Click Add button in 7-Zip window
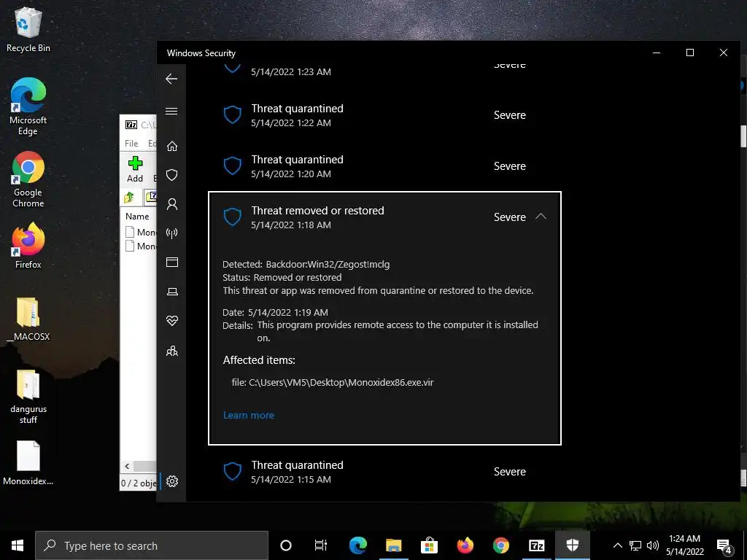The height and width of the screenshot is (560, 747). click(135, 169)
